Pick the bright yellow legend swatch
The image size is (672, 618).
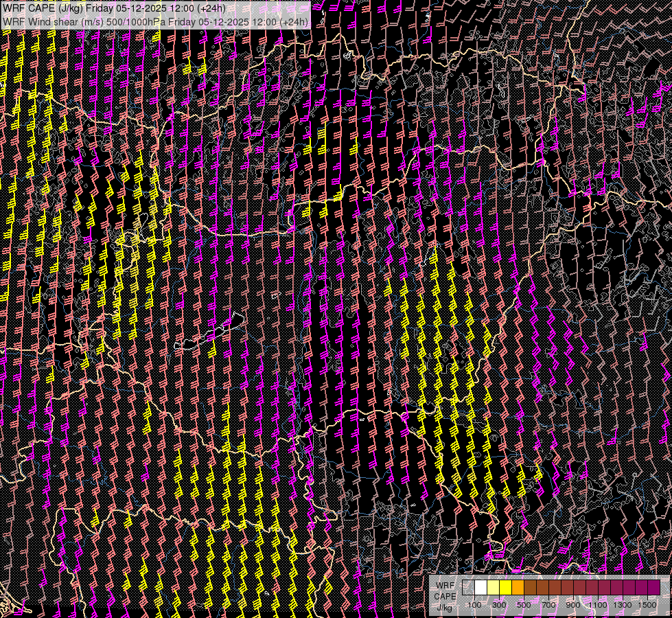tap(505, 588)
